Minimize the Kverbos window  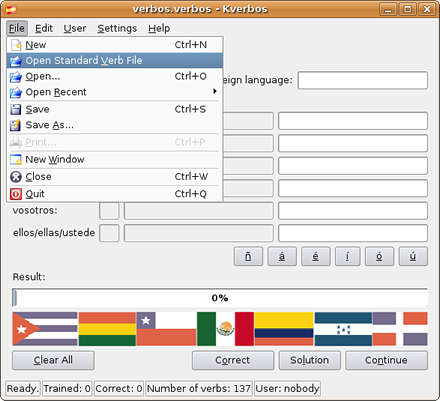pyautogui.click(x=388, y=9)
